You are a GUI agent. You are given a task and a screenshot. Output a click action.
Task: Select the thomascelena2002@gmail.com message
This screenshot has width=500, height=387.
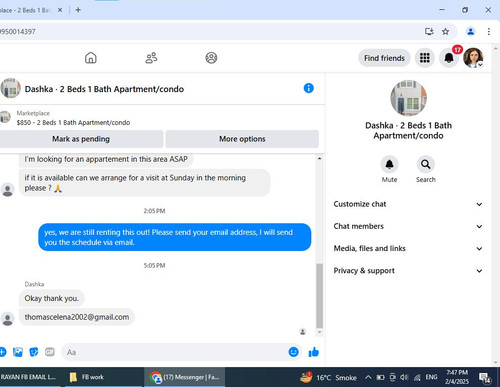(77, 317)
